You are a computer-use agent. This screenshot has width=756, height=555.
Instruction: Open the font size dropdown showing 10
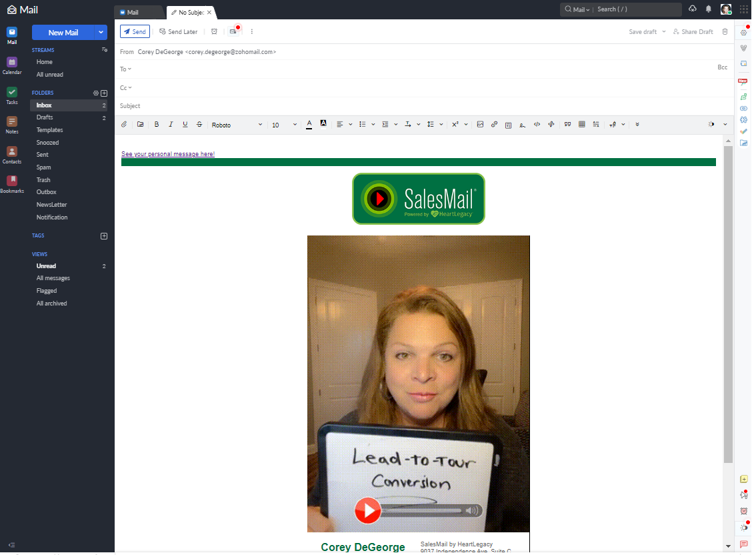pyautogui.click(x=285, y=125)
